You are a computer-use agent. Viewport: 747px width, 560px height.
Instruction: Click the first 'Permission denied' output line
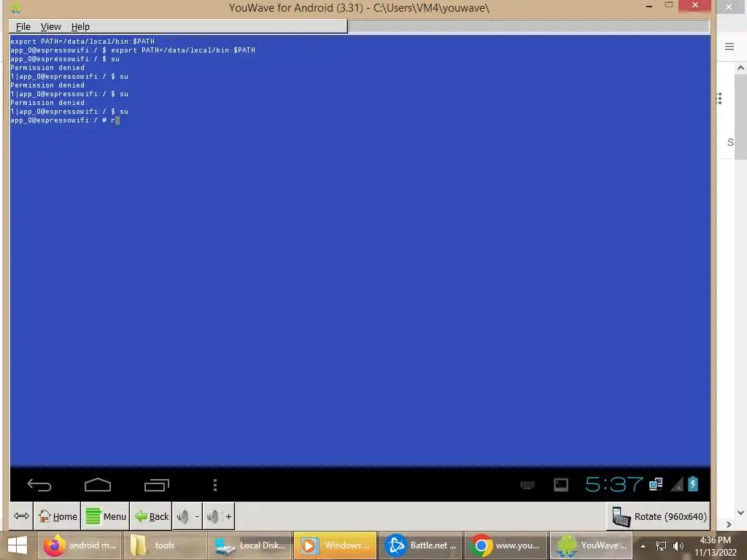point(47,68)
